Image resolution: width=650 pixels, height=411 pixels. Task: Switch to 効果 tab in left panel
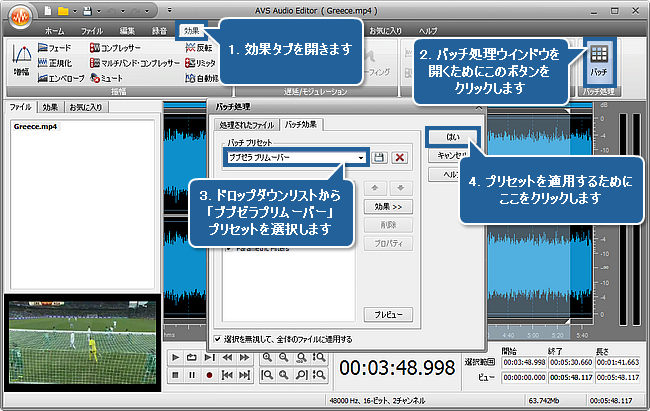coord(50,107)
